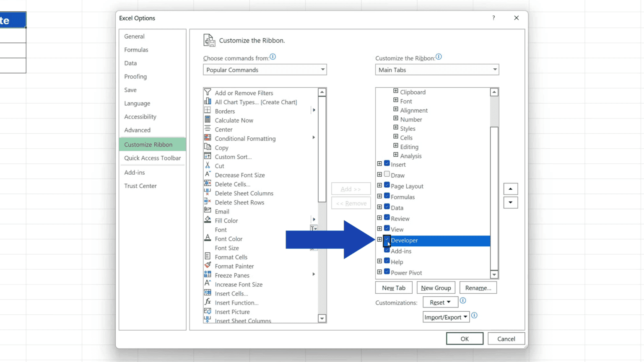644x362 pixels.
Task: Click the Borders command icon
Action: tap(208, 111)
